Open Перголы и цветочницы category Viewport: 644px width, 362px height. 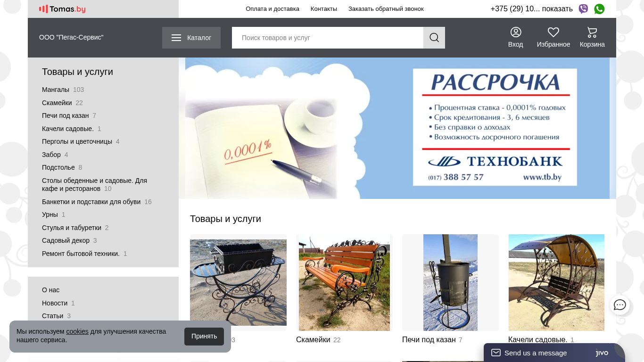coord(77,141)
